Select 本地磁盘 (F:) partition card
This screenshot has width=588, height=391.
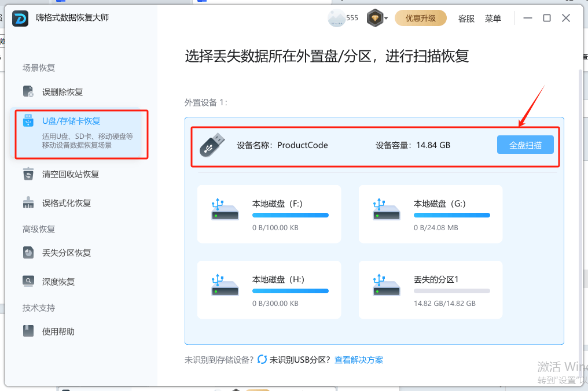click(269, 214)
